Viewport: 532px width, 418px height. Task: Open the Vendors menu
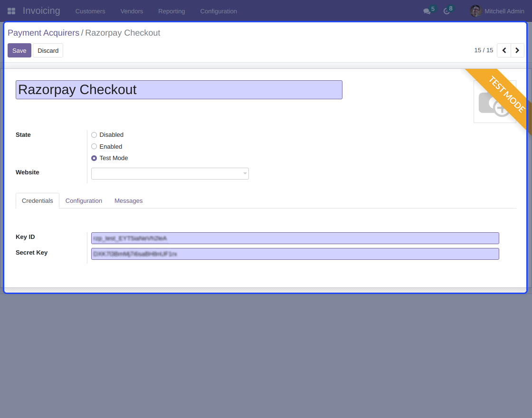[132, 11]
